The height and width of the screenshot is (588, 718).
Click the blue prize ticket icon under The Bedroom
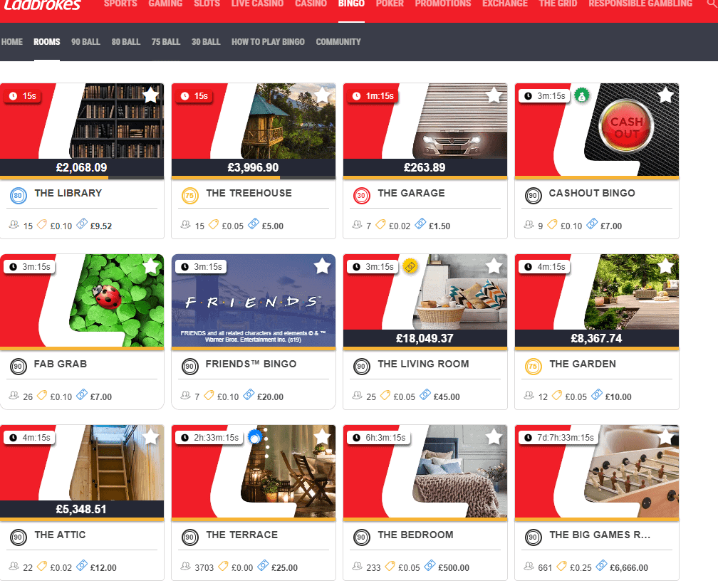click(430, 566)
